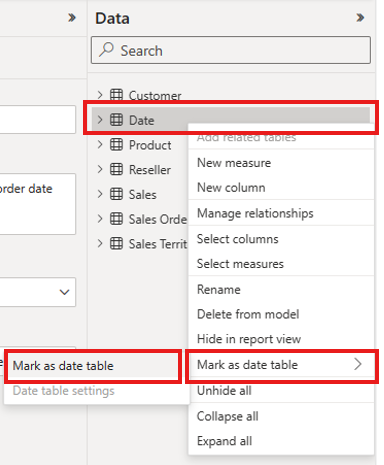Click the Sales table icon
The height and width of the screenshot is (465, 384).
tap(116, 194)
